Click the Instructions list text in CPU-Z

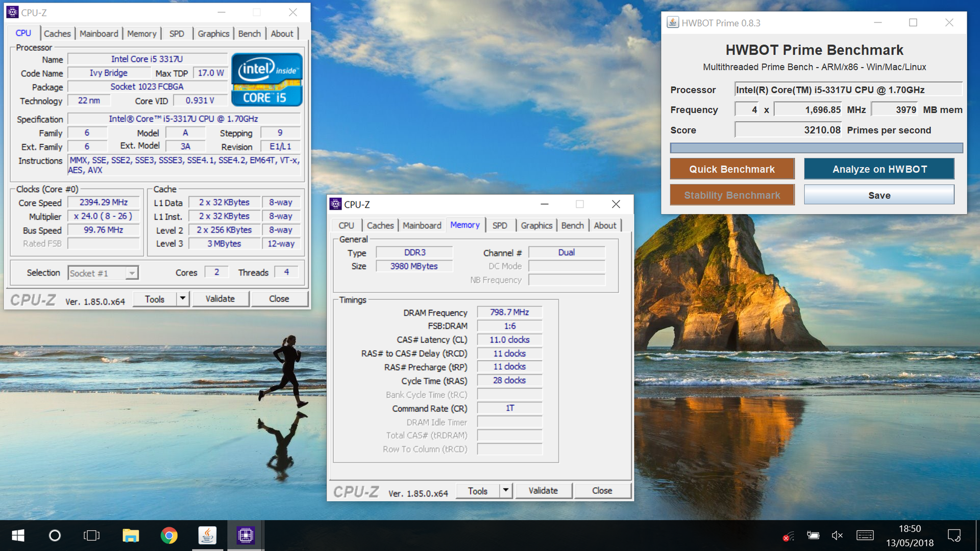coord(184,165)
